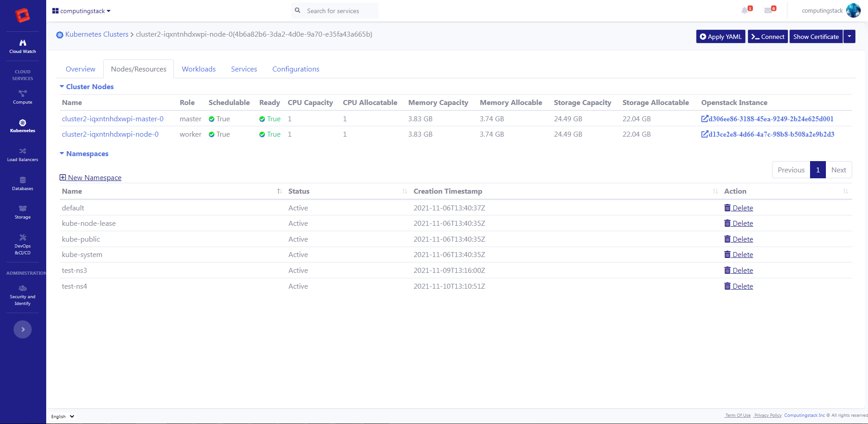Click computingstack username at top right
Viewport: 868px width, 424px height.
pyautogui.click(x=822, y=10)
